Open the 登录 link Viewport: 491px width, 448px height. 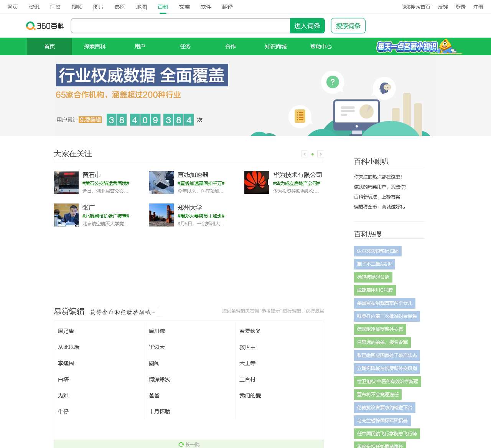(x=460, y=7)
